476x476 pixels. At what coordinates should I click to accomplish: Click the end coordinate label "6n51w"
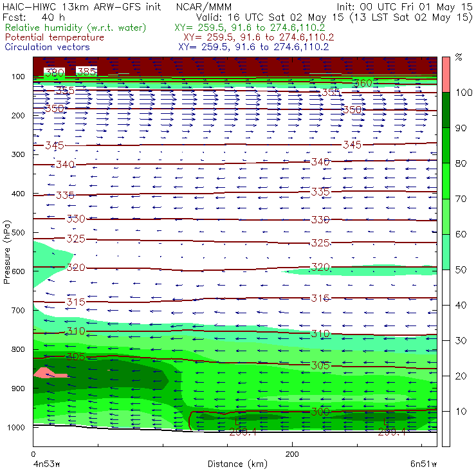point(423,464)
